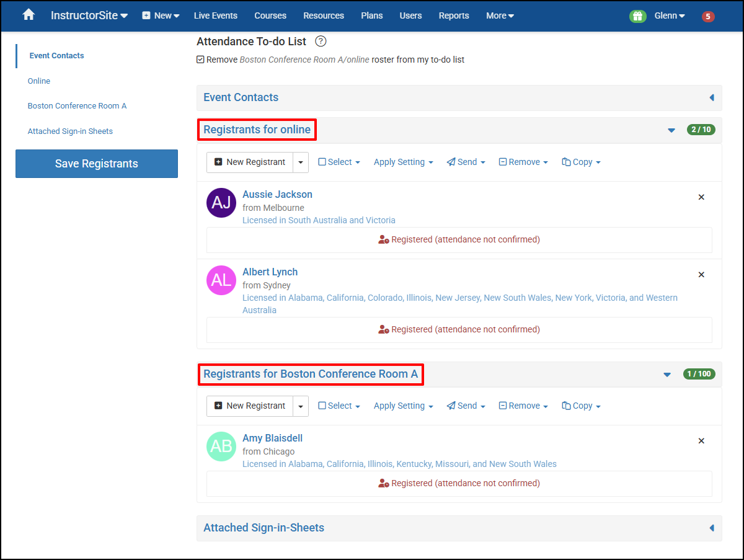Open Resources in navbar
The width and height of the screenshot is (744, 560).
click(x=324, y=16)
